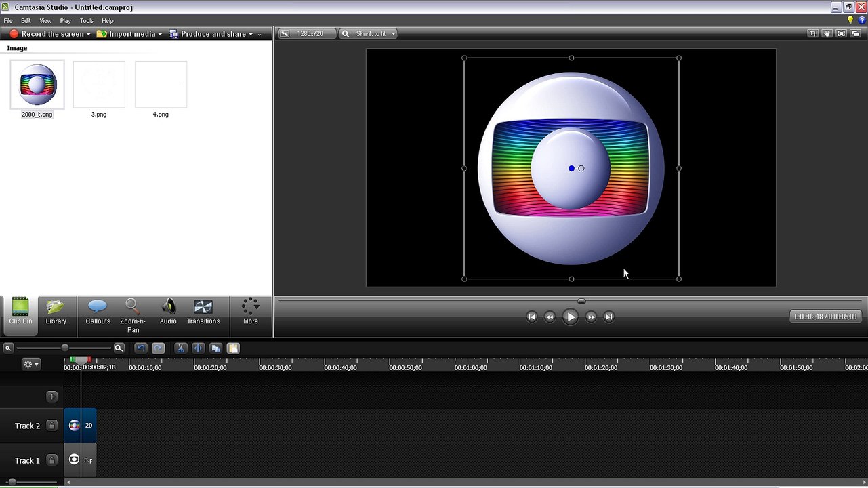Open the Play menu
Viewport: 868px width, 488px height.
[x=66, y=21]
